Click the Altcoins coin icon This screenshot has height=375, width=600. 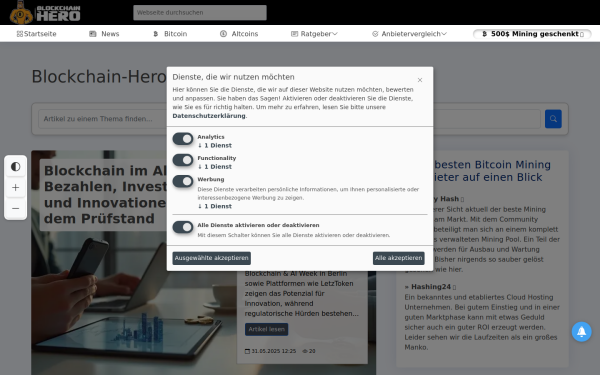tap(223, 34)
